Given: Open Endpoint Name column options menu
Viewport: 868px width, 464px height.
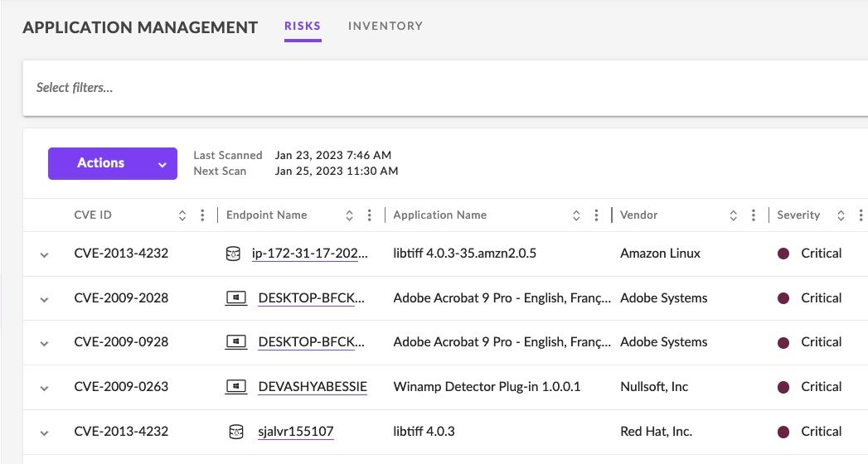Looking at the screenshot, I should (x=370, y=215).
